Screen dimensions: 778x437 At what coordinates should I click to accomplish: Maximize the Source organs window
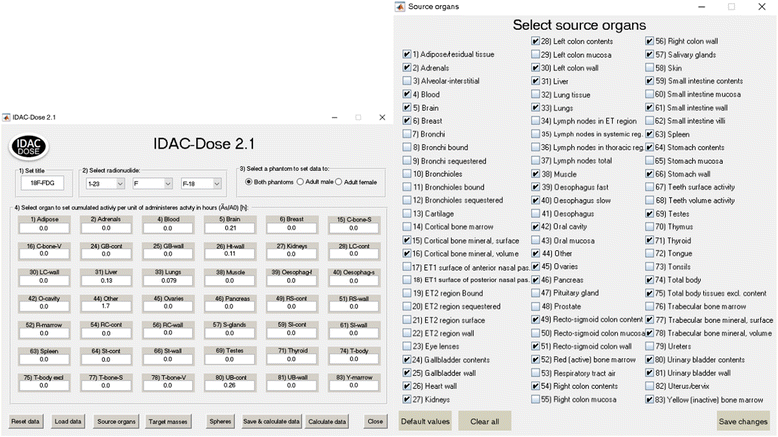[x=731, y=7]
